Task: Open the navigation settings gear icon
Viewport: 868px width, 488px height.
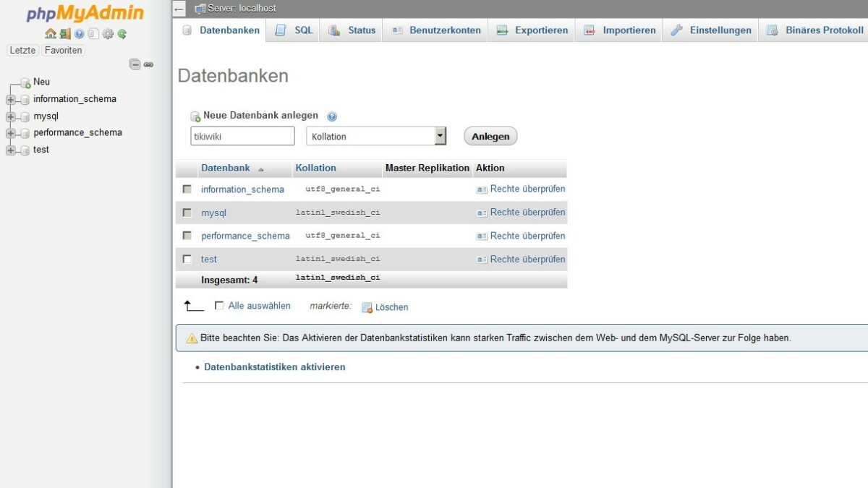Action: 108,34
